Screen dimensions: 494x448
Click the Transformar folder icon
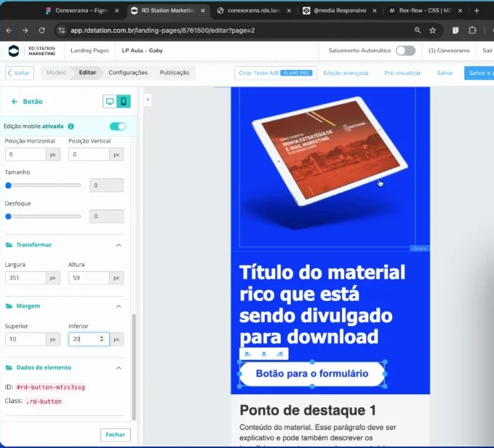pos(9,245)
